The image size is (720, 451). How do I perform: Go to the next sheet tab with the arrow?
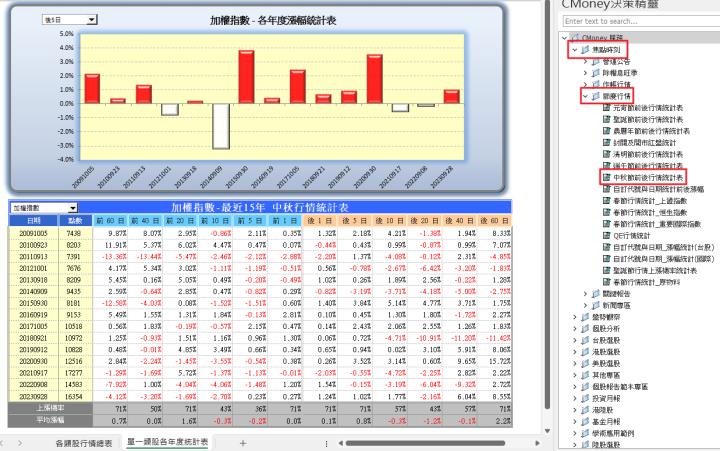pos(19,443)
